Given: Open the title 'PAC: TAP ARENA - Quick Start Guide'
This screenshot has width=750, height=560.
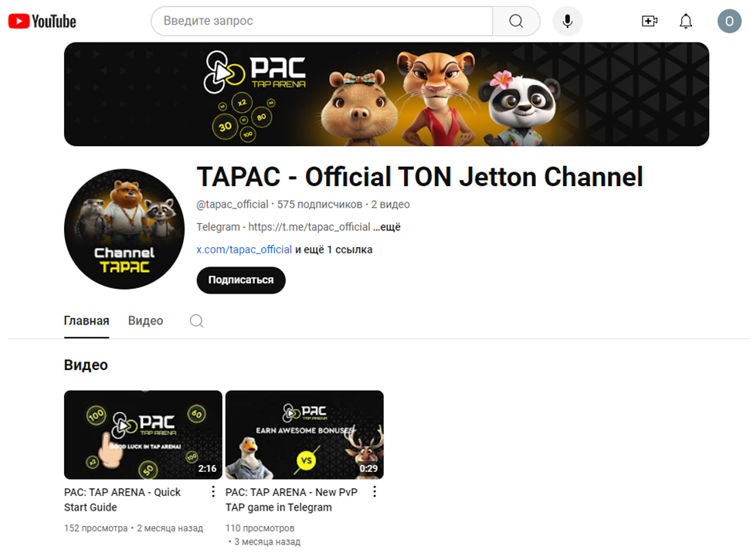Looking at the screenshot, I should [x=123, y=500].
